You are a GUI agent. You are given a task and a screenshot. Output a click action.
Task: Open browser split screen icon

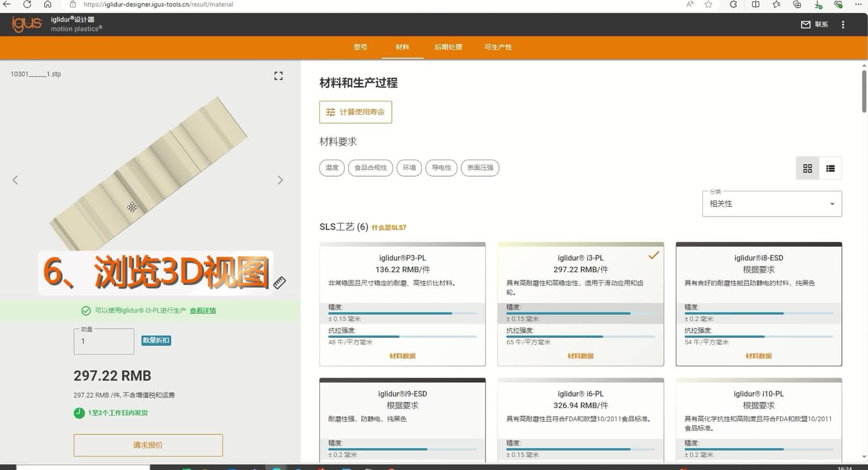click(755, 5)
